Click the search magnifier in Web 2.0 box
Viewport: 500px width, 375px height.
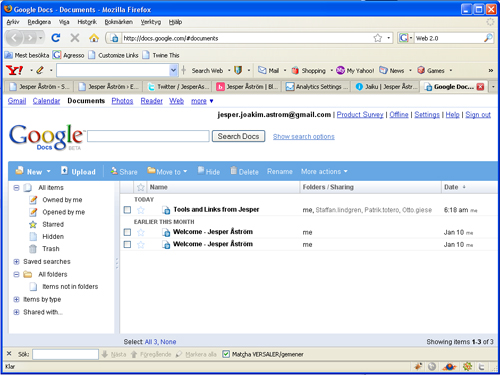pos(488,38)
